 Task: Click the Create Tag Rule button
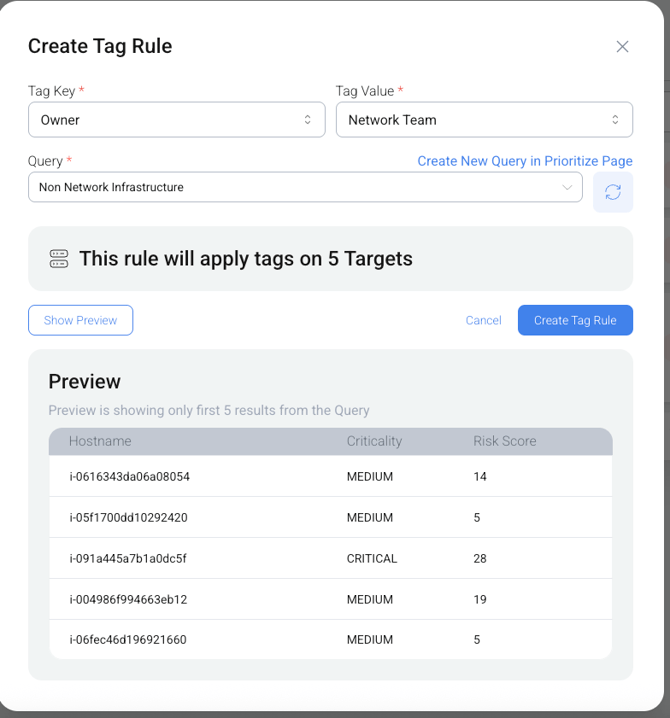(575, 320)
